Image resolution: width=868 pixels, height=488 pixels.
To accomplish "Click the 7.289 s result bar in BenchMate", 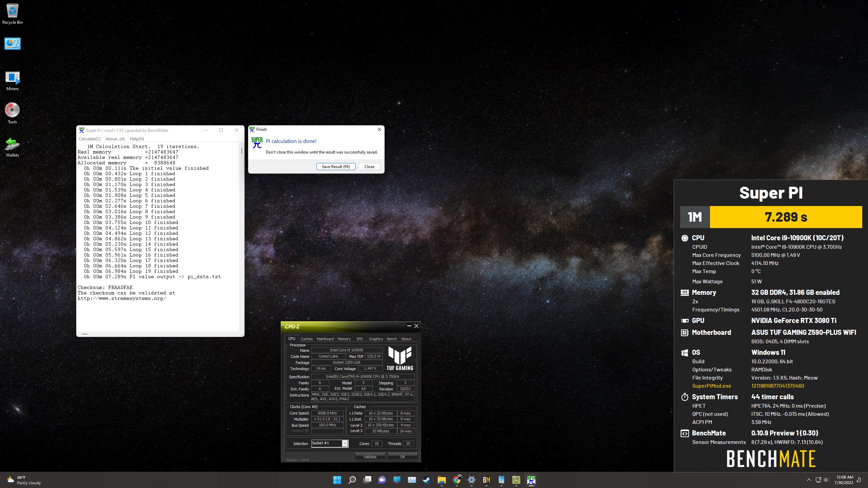I will (x=786, y=217).
